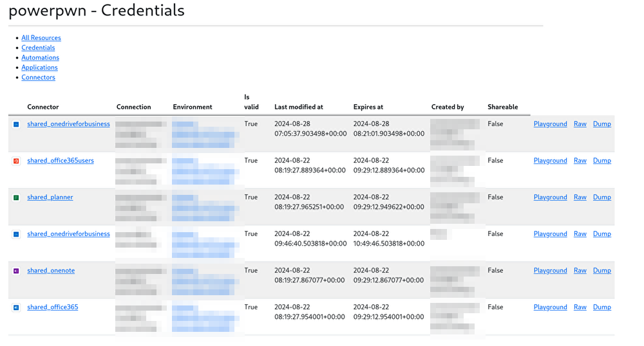Open Playground for the shared_planner row
This screenshot has height=346, width=644.
coord(550,197)
